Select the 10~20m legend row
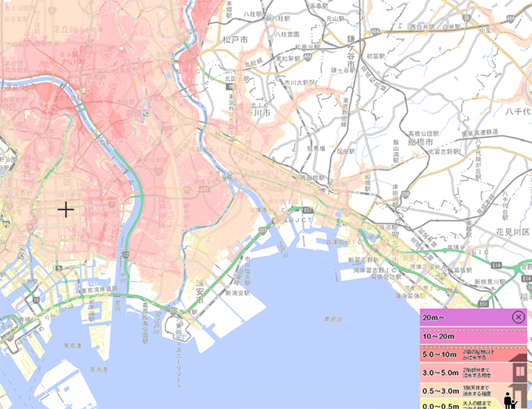 [x=458, y=336]
